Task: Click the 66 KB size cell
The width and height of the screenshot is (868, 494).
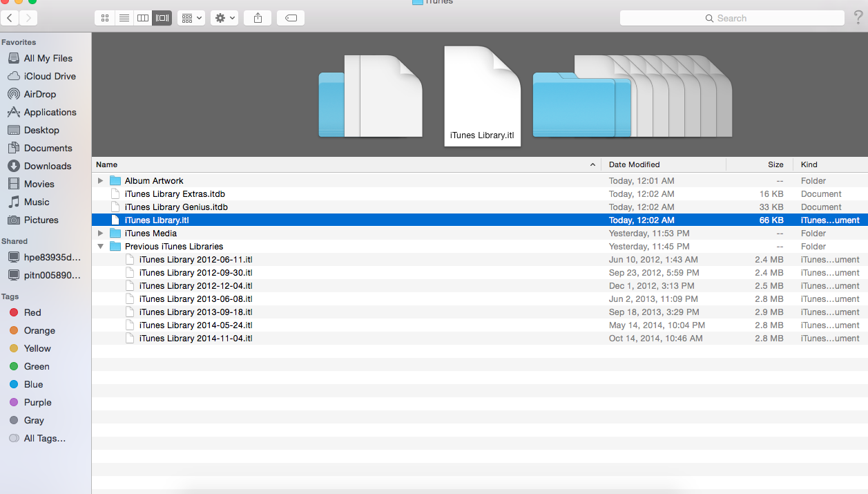Action: click(x=772, y=220)
